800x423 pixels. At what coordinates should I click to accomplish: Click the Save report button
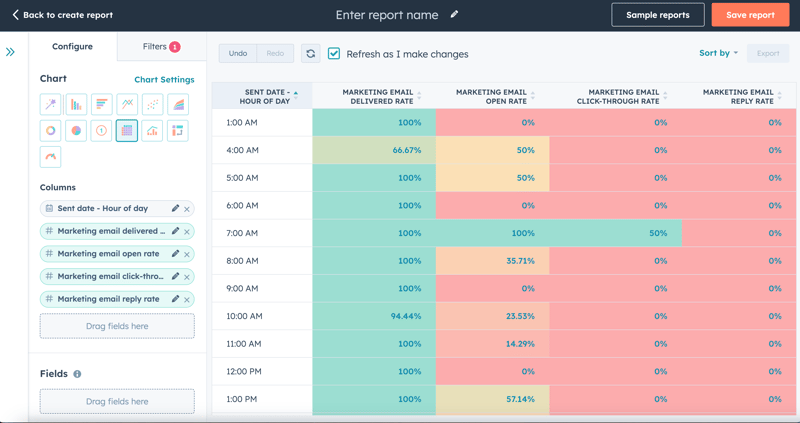(750, 15)
